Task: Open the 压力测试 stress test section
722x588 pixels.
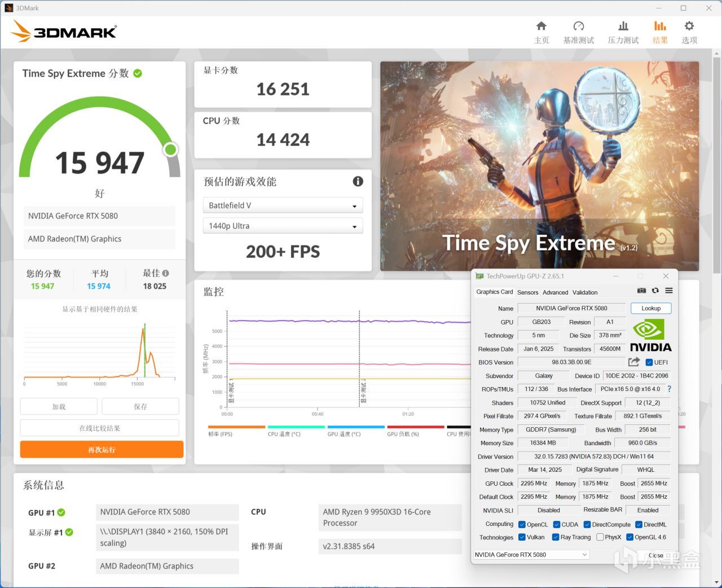Action: (x=623, y=32)
